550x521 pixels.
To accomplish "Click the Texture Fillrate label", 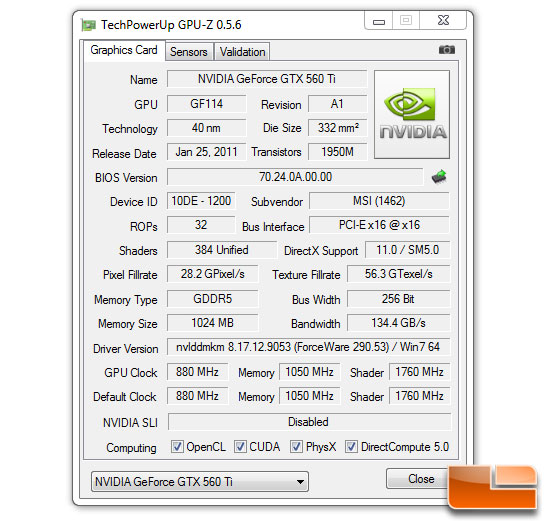I will click(306, 275).
